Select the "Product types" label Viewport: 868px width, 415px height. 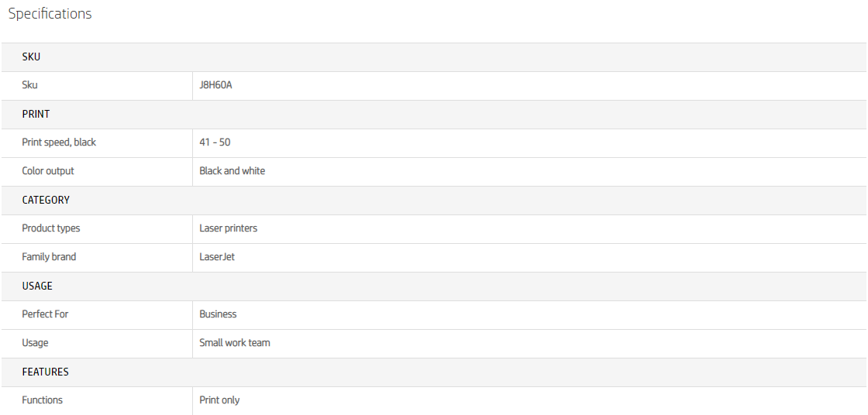pyautogui.click(x=51, y=228)
